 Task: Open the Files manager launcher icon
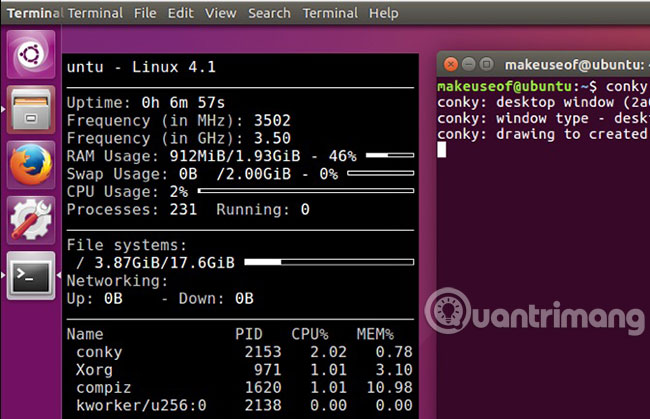click(x=31, y=109)
